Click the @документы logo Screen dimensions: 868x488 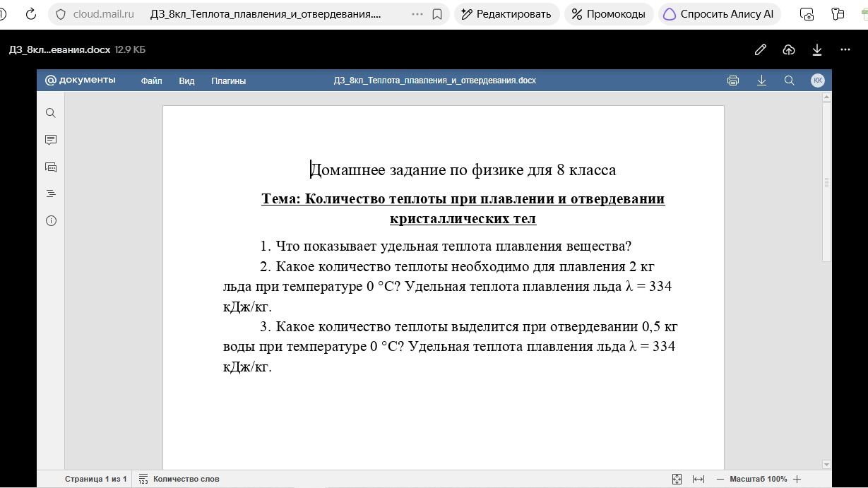(x=80, y=80)
